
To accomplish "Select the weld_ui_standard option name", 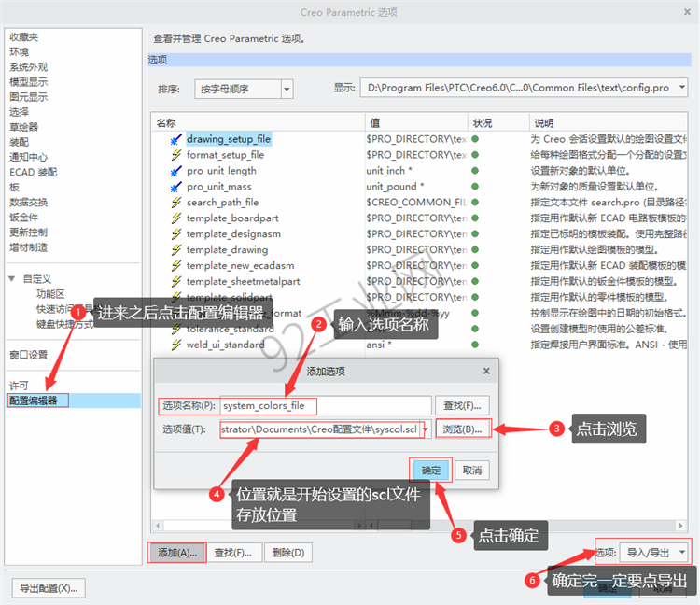I will 226,345.
